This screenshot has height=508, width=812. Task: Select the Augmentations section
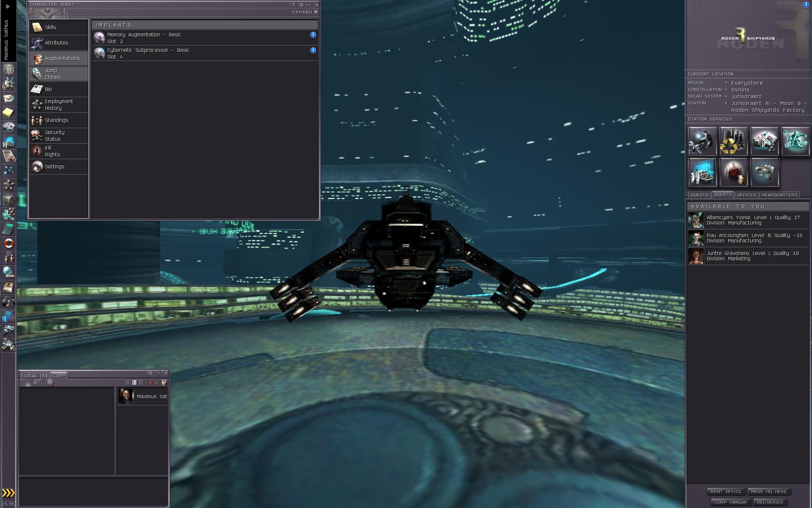58,58
